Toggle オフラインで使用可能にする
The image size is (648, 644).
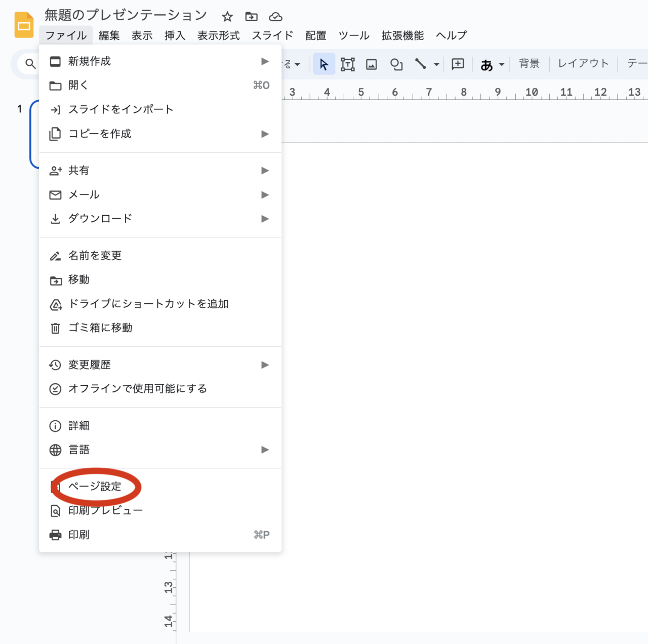coord(160,389)
